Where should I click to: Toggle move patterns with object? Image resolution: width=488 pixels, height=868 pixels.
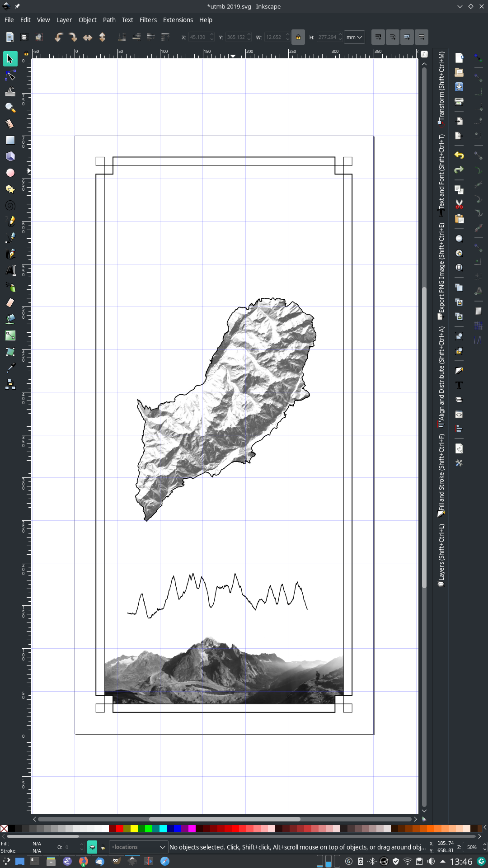(422, 37)
